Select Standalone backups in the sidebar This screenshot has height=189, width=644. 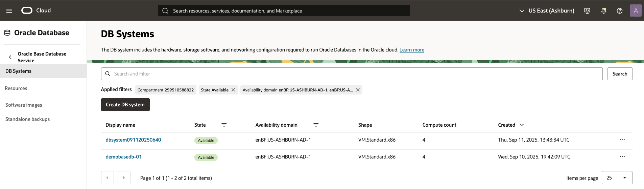[27, 119]
